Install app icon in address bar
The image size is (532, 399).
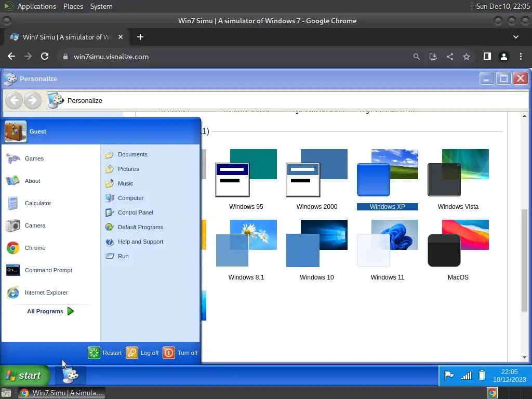pos(433,57)
